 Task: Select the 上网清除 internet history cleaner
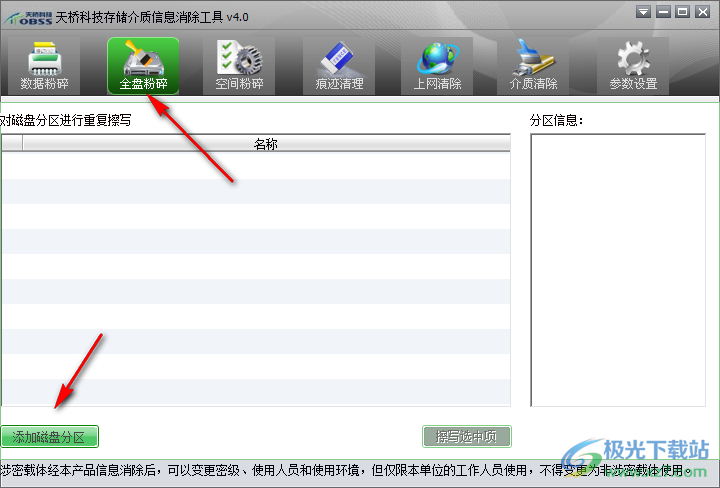click(x=438, y=66)
